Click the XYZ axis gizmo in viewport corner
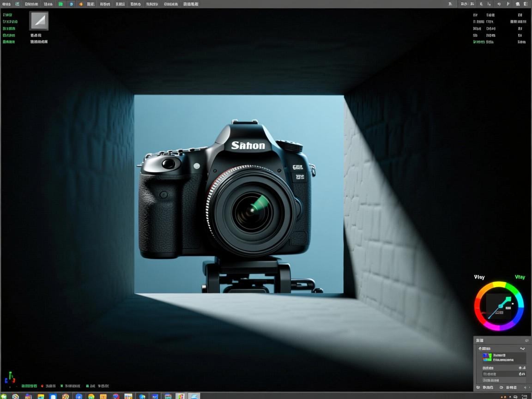The height and width of the screenshot is (399, 532). coord(9,379)
